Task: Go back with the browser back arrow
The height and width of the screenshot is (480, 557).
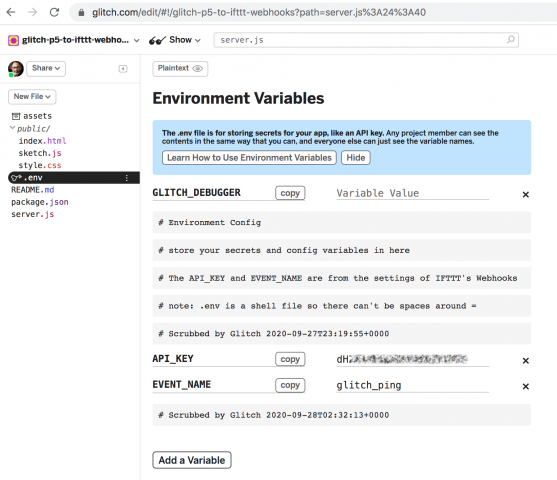Action: point(11,12)
